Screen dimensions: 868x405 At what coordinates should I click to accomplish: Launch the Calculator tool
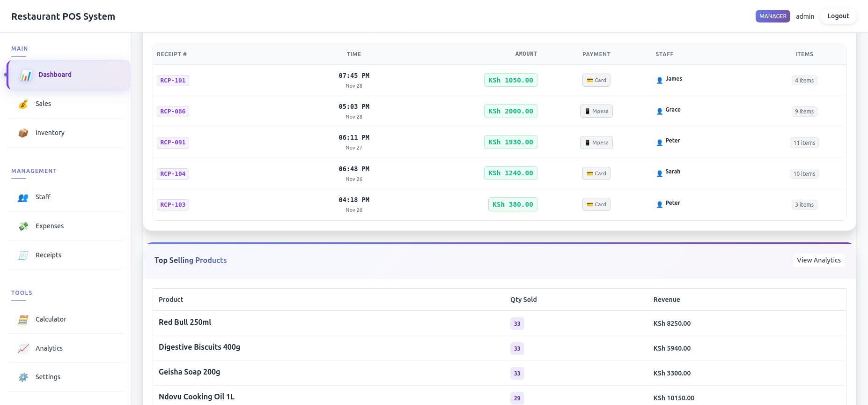point(66,320)
